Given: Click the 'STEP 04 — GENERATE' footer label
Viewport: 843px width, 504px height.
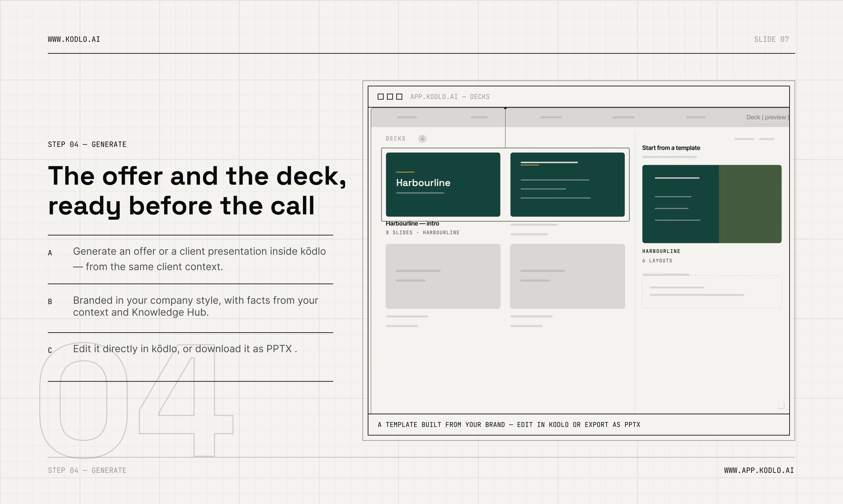Looking at the screenshot, I should click(87, 470).
